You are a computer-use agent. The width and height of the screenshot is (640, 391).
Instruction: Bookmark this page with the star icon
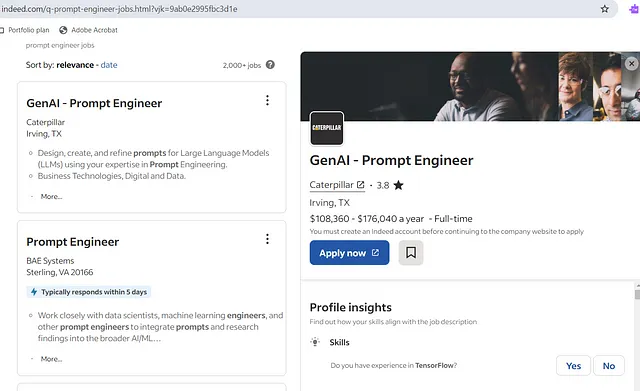coord(604,9)
